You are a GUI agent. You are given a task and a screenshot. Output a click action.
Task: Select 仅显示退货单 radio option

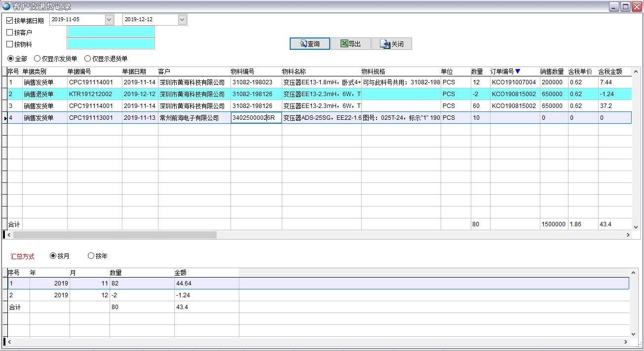point(88,59)
